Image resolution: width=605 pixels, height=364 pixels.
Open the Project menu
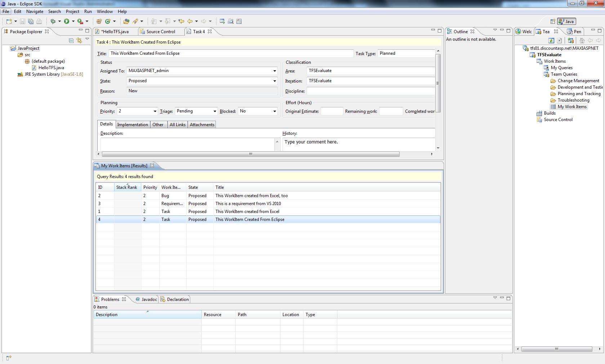72,12
